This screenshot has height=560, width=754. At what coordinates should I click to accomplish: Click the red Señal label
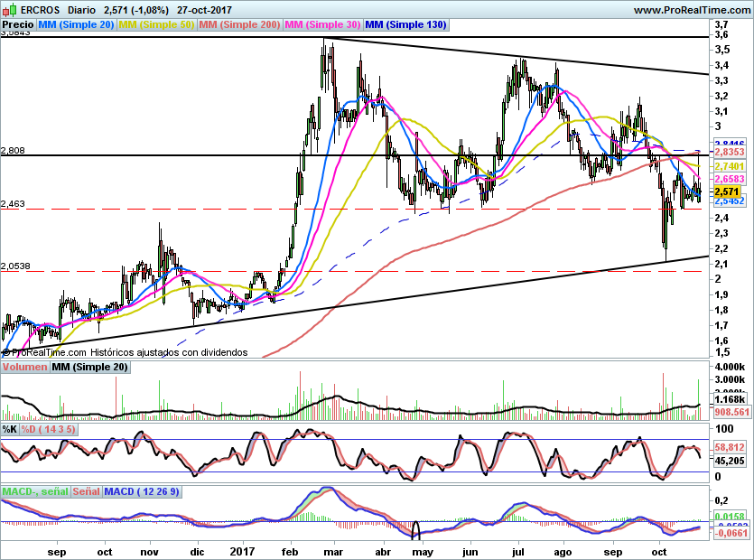tap(86, 491)
